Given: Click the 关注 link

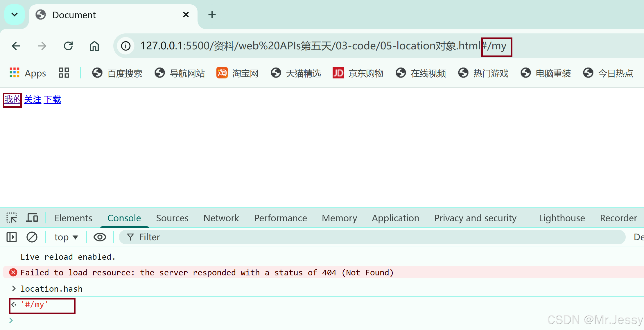Looking at the screenshot, I should click(33, 100).
